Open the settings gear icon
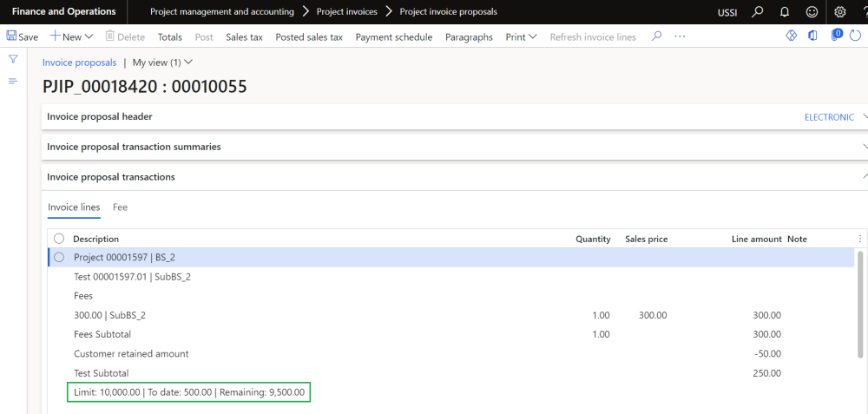Viewport: 868px width, 414px height. click(839, 12)
